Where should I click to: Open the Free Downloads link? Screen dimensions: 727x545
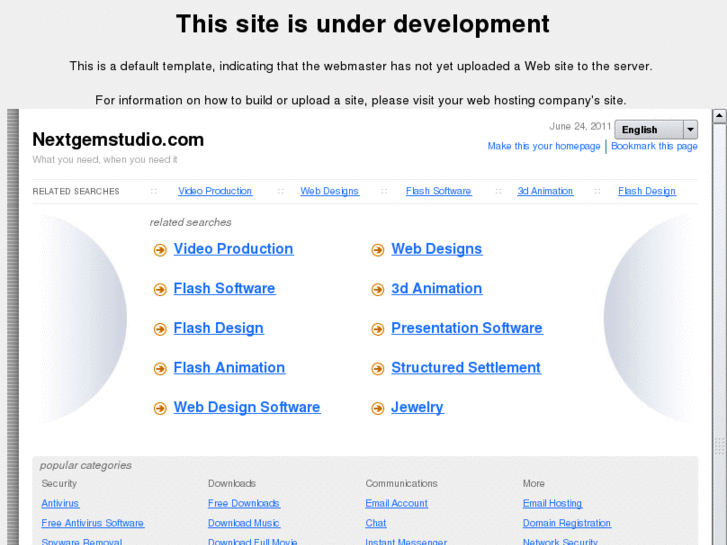click(244, 503)
